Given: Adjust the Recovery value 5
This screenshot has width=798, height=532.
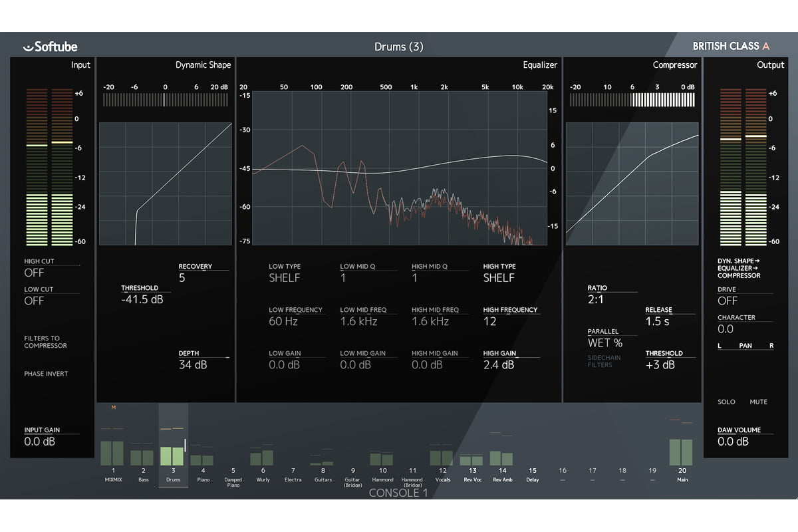Looking at the screenshot, I should (x=182, y=278).
